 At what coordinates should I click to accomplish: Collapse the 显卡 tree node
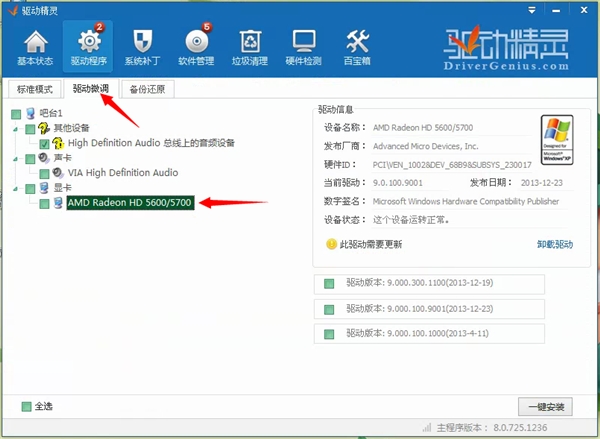click(x=18, y=188)
